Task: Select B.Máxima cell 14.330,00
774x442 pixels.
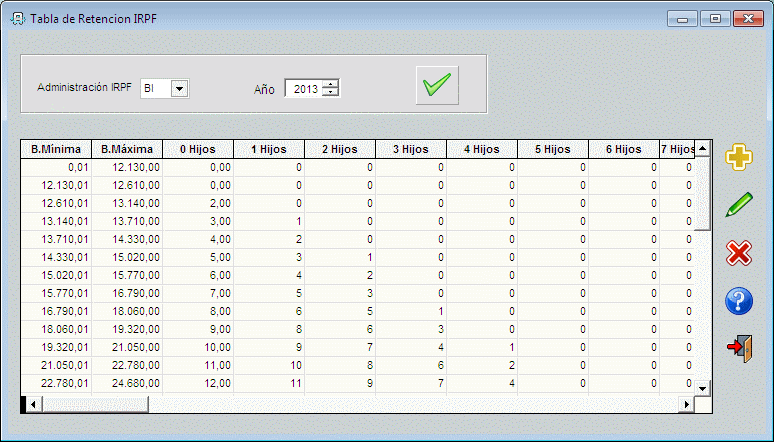Action: point(127,240)
